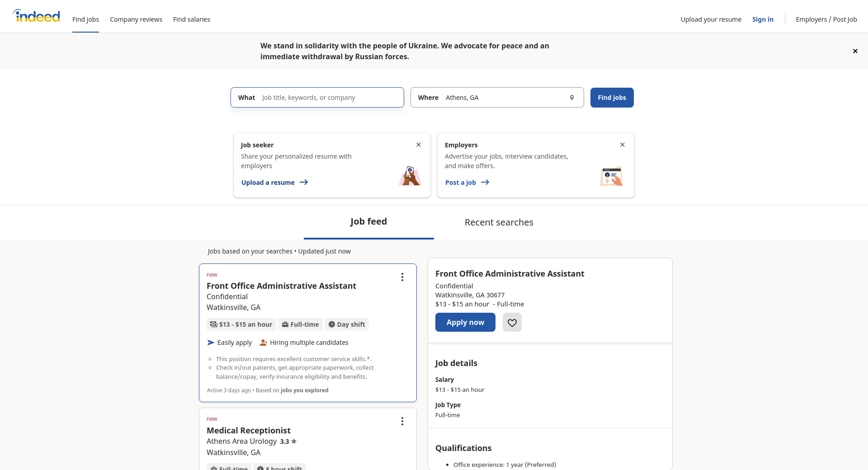
Task: Save job with the heart icon
Action: point(512,323)
